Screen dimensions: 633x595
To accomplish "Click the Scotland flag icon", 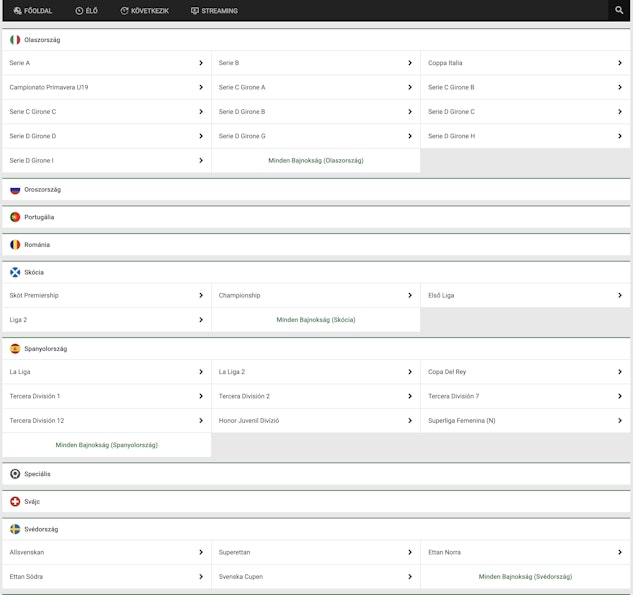I will [x=15, y=272].
